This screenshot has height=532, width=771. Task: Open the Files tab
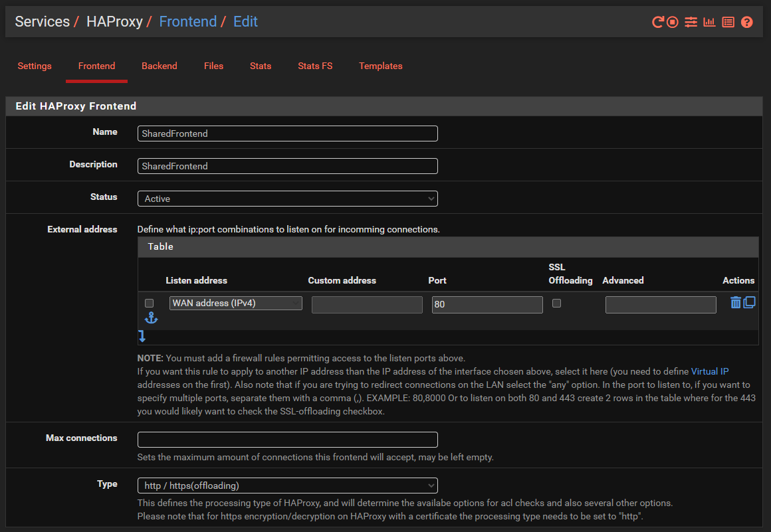click(x=213, y=66)
